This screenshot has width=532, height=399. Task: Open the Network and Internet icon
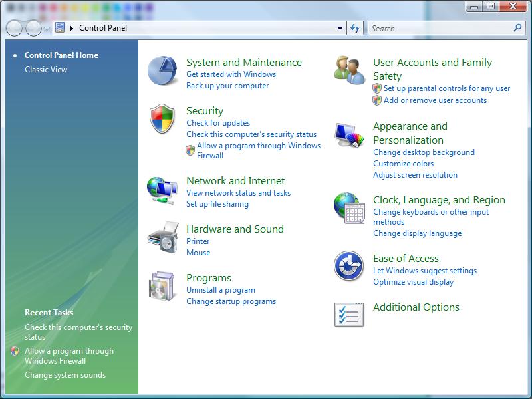click(162, 190)
